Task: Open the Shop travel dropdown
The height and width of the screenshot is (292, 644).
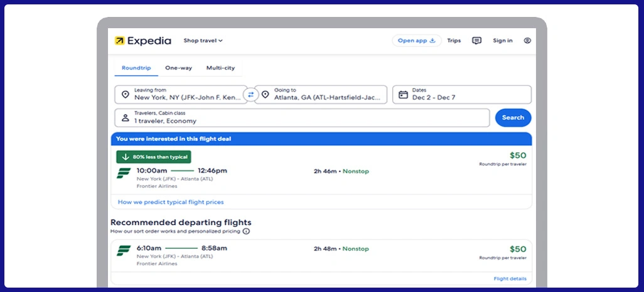Action: click(203, 41)
